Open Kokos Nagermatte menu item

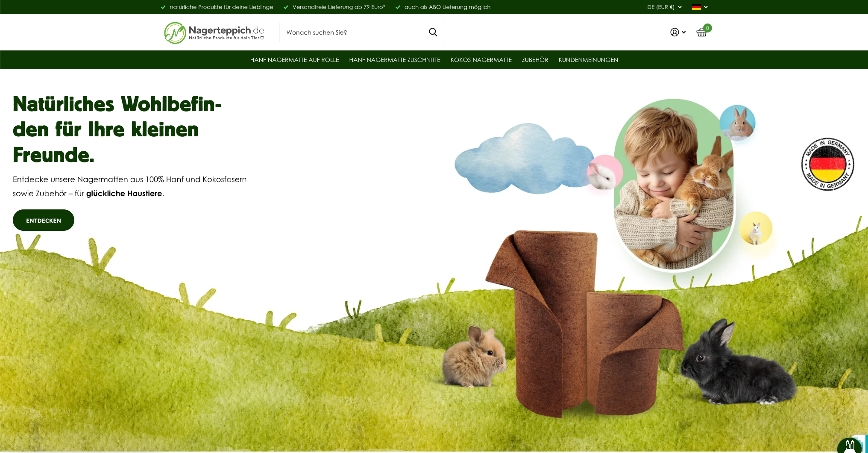[x=481, y=60]
